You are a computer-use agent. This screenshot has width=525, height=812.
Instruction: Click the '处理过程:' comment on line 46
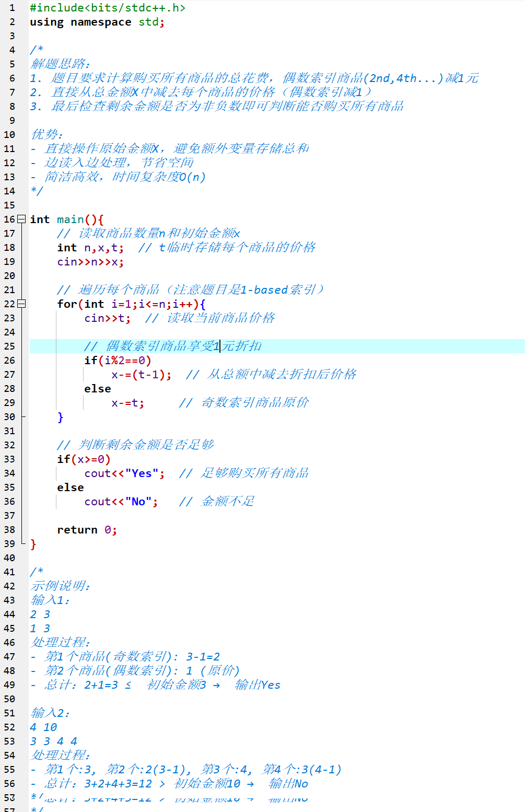coord(60,642)
